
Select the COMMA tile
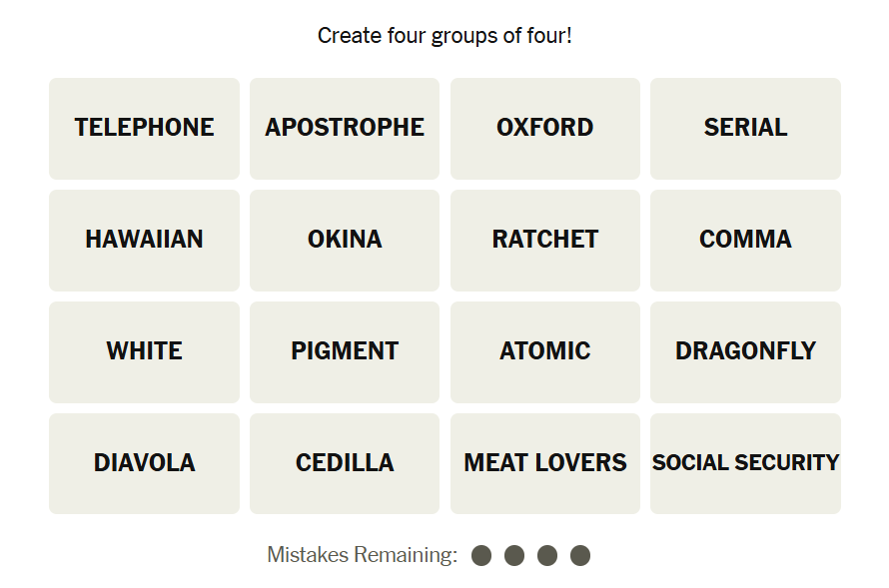pos(745,241)
